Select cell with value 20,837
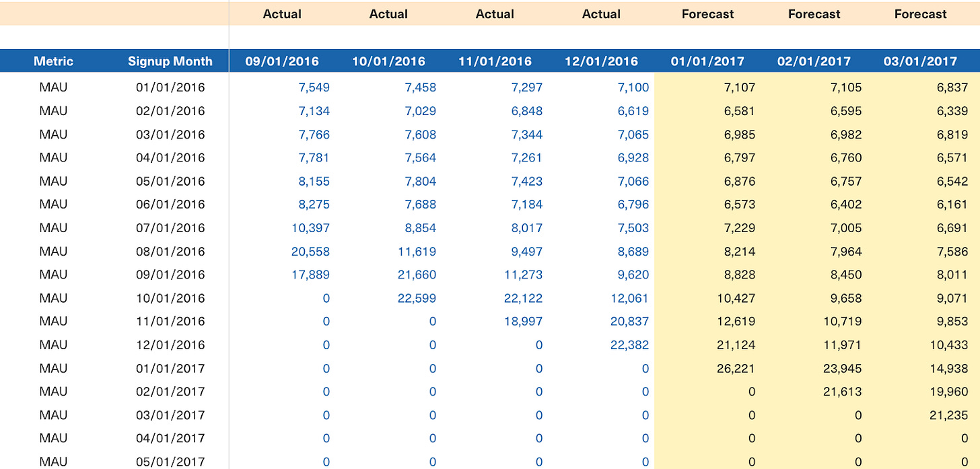Screen dimensions: 980x469 (629, 322)
